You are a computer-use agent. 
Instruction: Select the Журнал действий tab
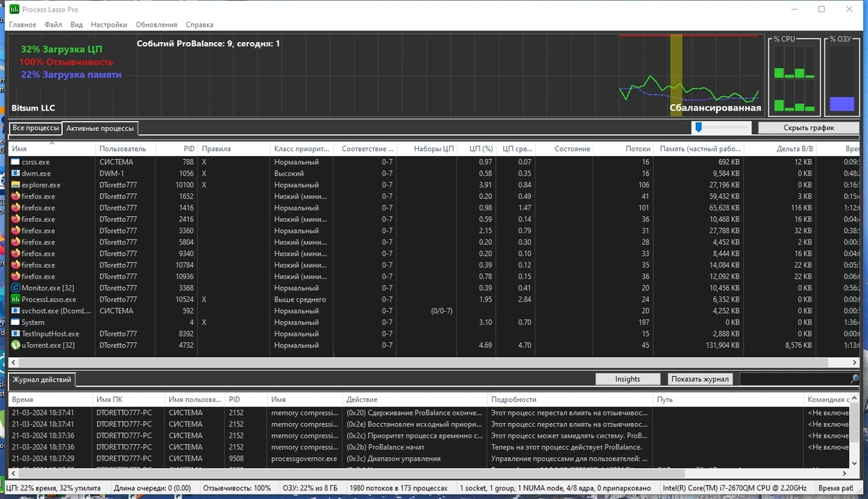point(42,380)
